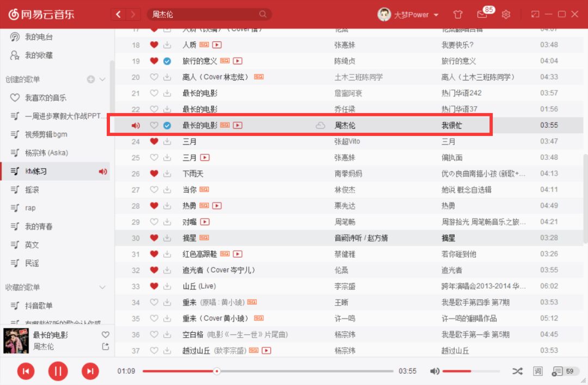Enable shuffle playback mode

coord(518,371)
